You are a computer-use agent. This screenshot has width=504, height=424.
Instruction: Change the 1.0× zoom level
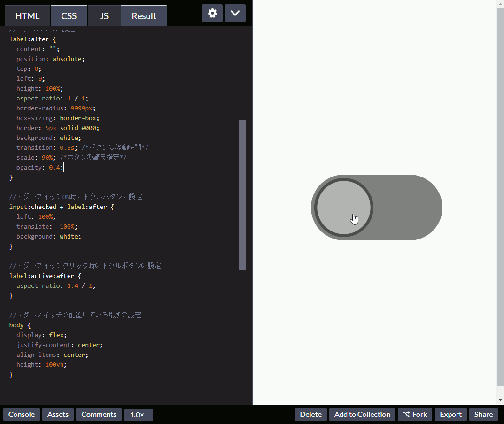click(138, 414)
